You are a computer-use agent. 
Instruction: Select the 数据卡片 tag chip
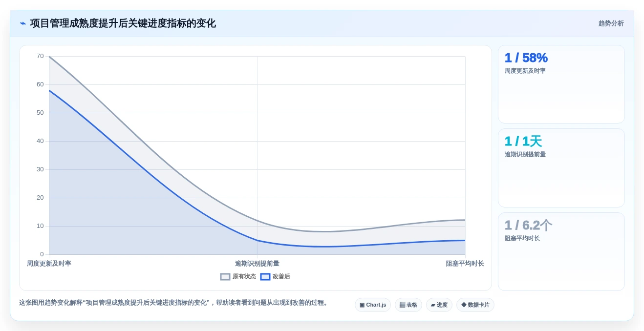click(x=475, y=305)
